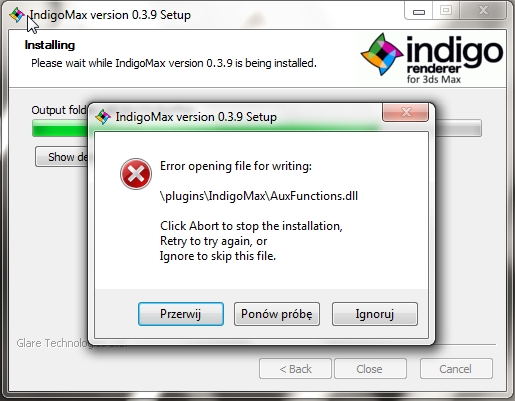
Task: Click the Show details button
Action: tap(62, 157)
